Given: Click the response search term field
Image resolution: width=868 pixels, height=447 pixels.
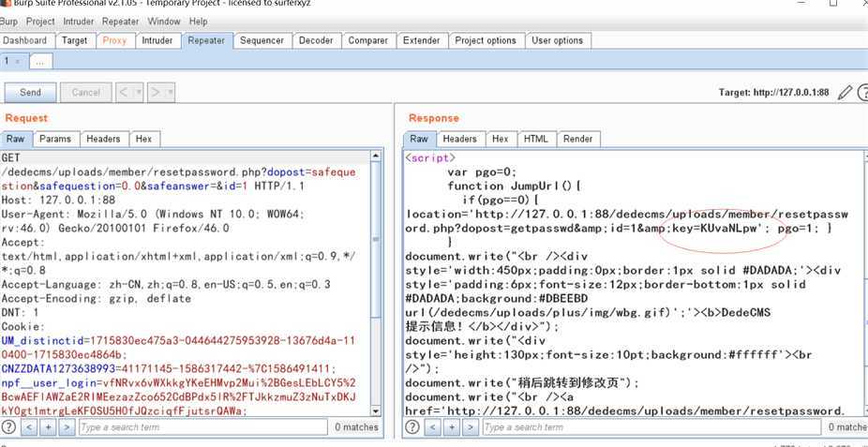Looking at the screenshot, I should 651,427.
